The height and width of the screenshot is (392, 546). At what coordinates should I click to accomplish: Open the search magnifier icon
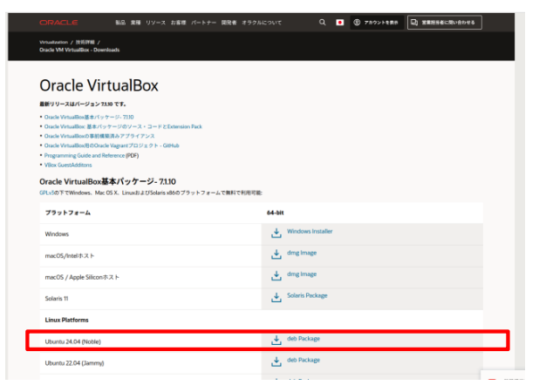pos(322,22)
